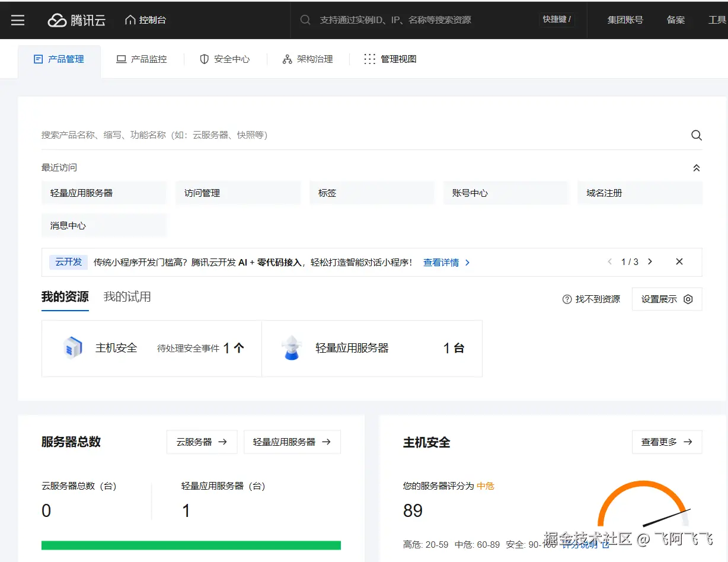
Task: Collapse the 最近访问 section
Action: [x=697, y=168]
